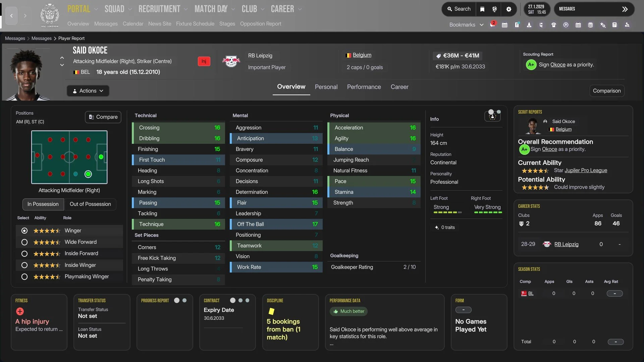The image size is (644, 362).
Task: Click the settings gear icon
Action: pyautogui.click(x=508, y=9)
